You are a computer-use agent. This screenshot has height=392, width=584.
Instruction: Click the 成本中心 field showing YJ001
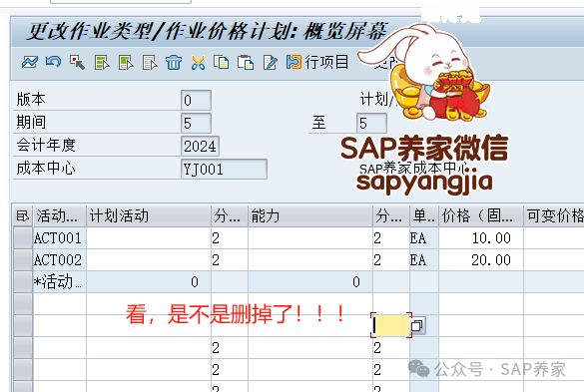pos(224,170)
